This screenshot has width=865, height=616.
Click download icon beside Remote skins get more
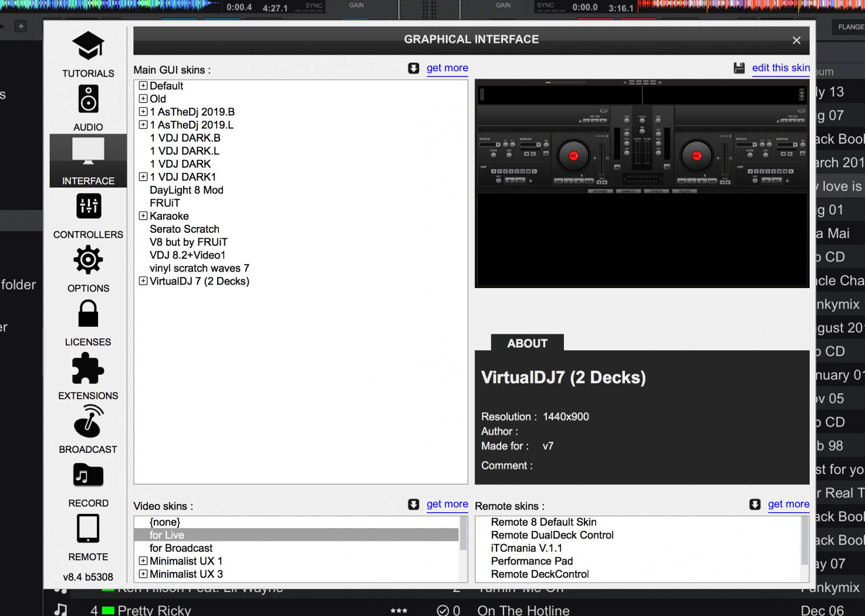pyautogui.click(x=755, y=504)
